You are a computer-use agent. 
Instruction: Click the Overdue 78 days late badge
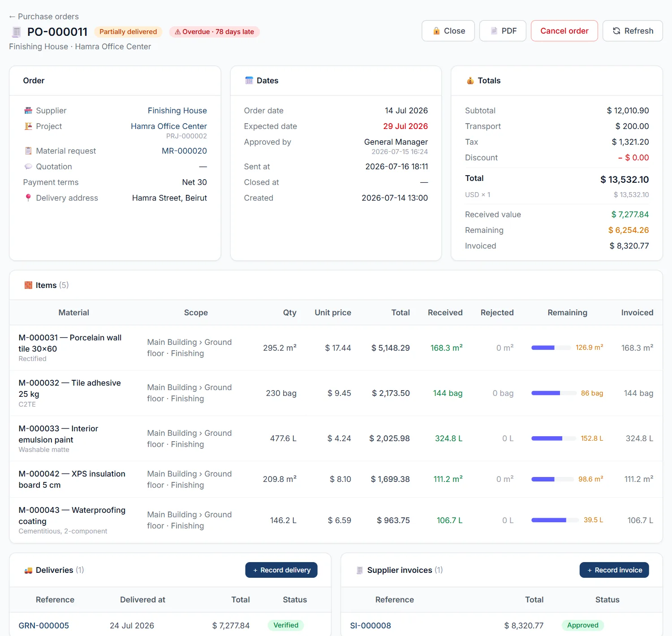(214, 32)
